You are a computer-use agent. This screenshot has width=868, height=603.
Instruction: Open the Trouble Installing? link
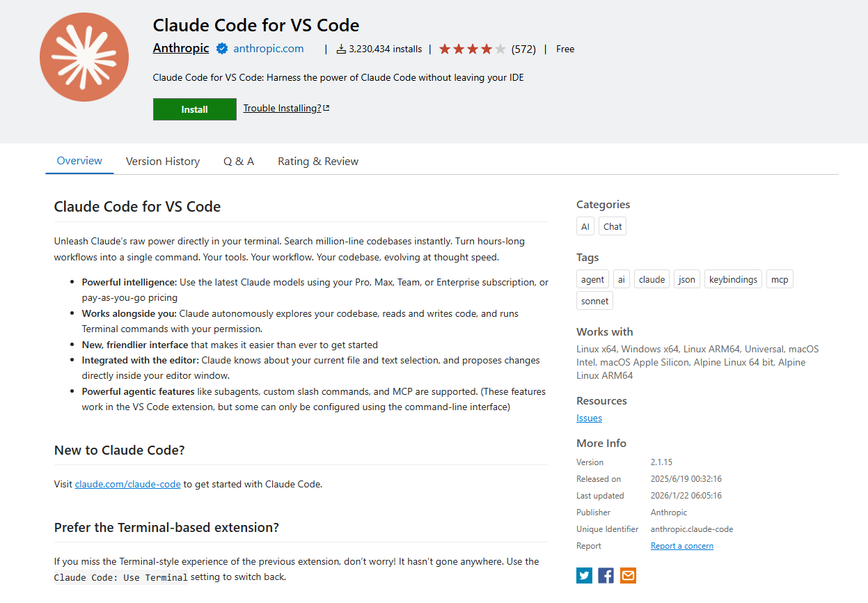286,108
